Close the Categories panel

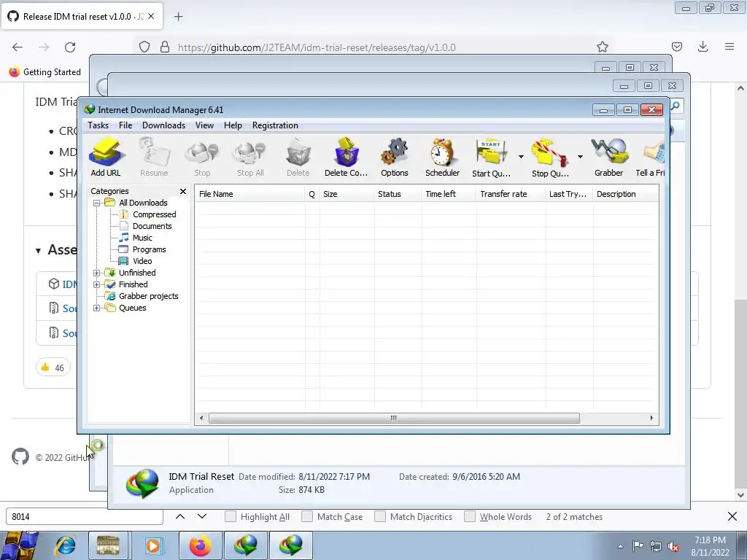(183, 191)
